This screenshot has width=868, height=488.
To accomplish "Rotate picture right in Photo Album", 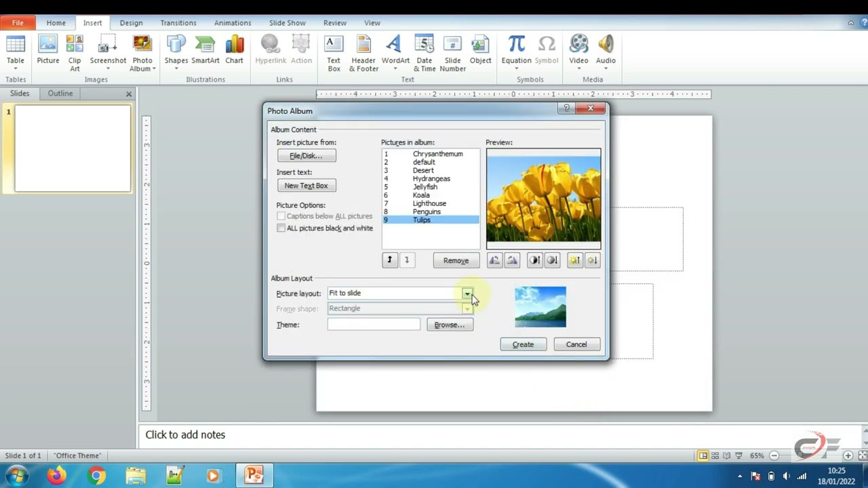I will pyautogui.click(x=512, y=260).
